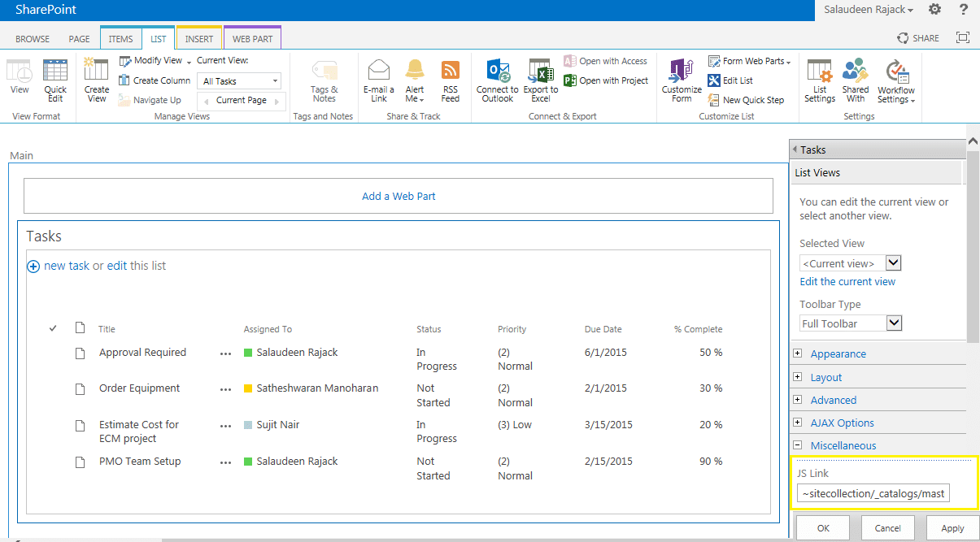Click the Create View icon
Screen dimensions: 980x542
pos(96,77)
